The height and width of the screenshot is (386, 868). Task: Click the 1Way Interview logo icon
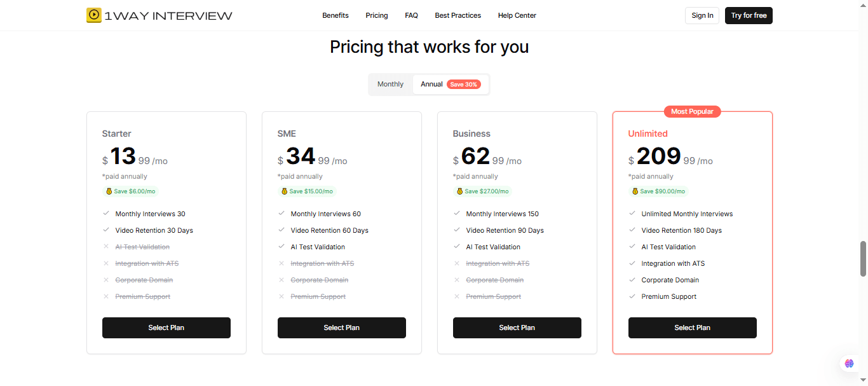(94, 15)
